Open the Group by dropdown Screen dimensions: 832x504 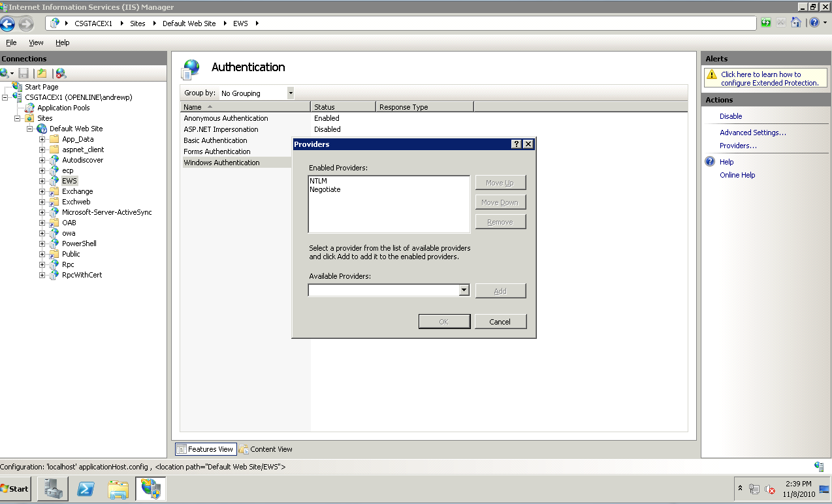click(291, 93)
